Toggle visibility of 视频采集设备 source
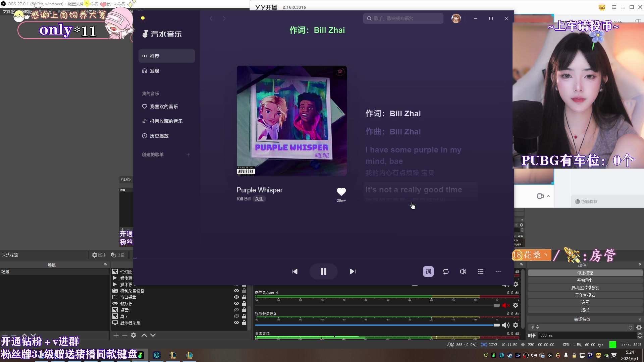 236,291
